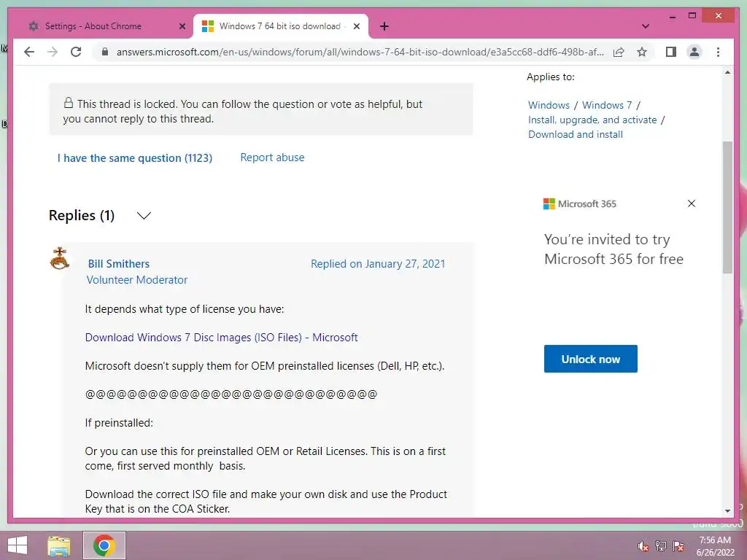747x560 pixels.
Task: Open Bill Smithers profile link
Action: coord(119,264)
